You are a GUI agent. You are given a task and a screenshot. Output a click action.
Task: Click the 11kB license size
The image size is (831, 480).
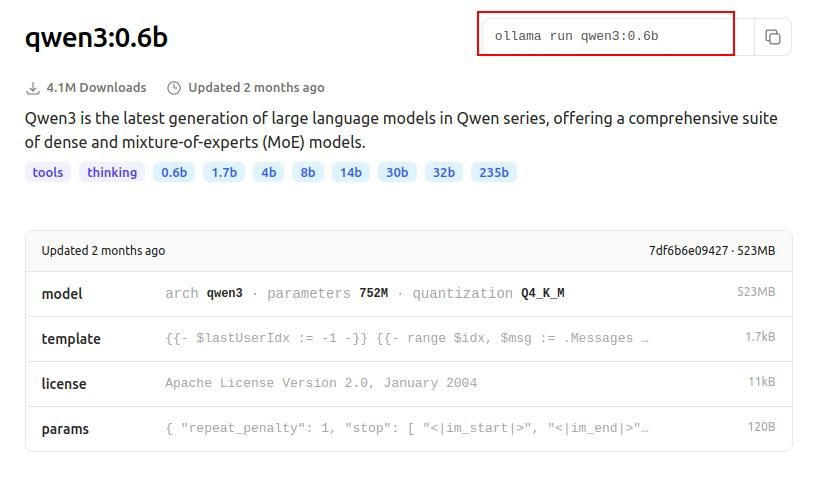tap(762, 382)
